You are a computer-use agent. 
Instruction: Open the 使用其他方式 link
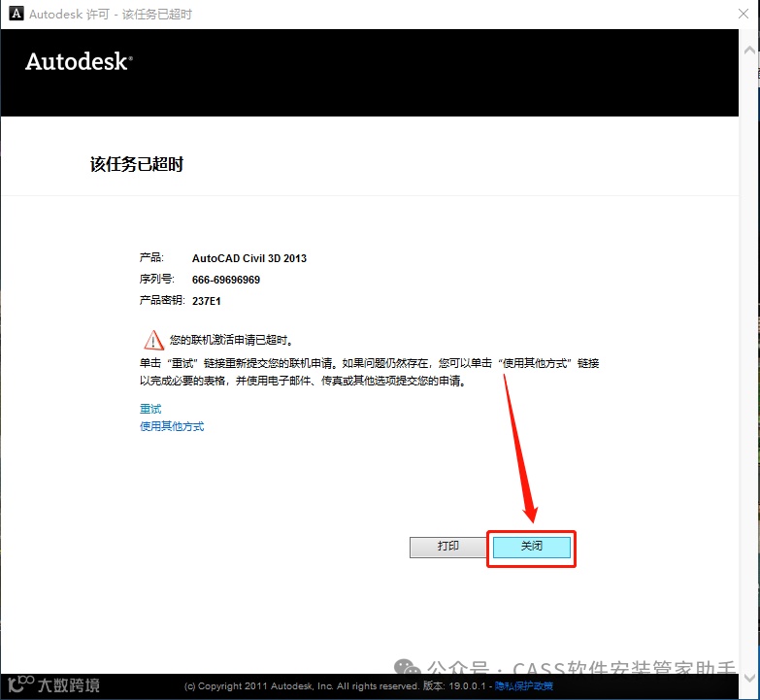(x=172, y=426)
